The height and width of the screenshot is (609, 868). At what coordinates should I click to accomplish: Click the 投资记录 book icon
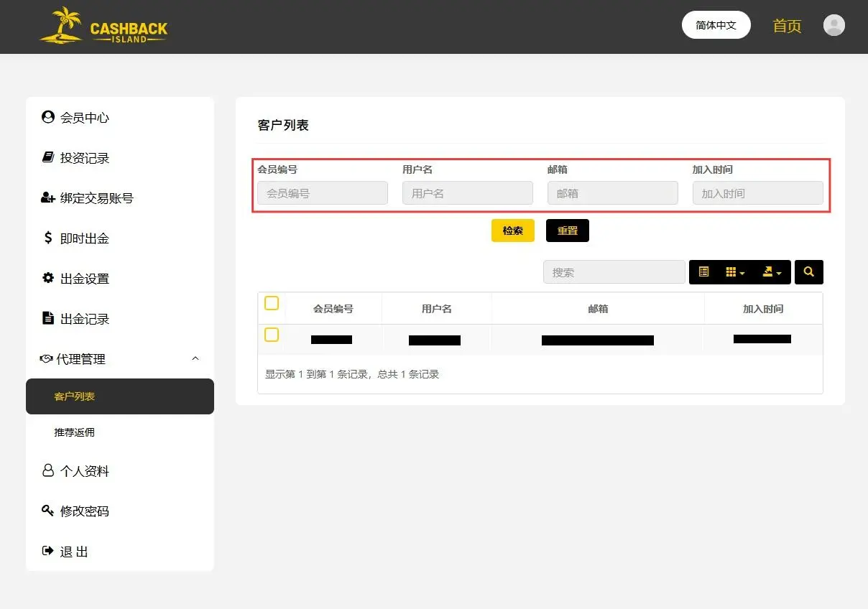48,157
